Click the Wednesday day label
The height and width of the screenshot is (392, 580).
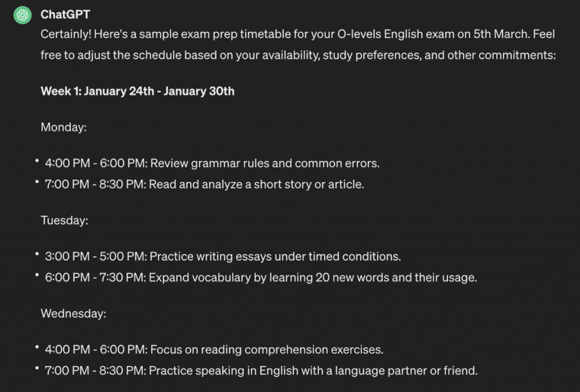tap(73, 313)
